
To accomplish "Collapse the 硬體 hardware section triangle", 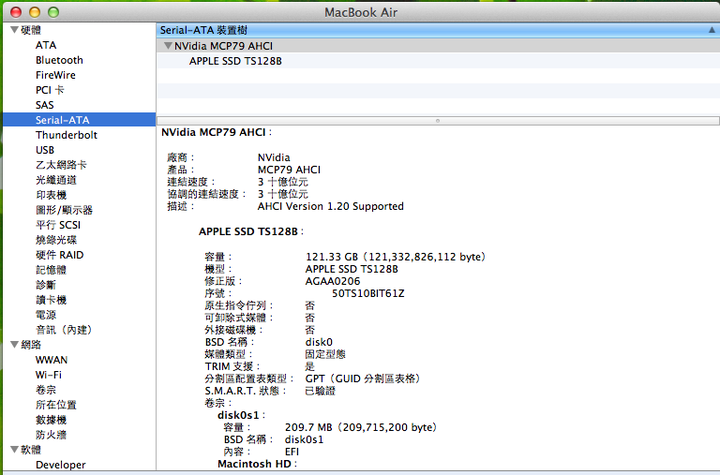I will (14, 30).
